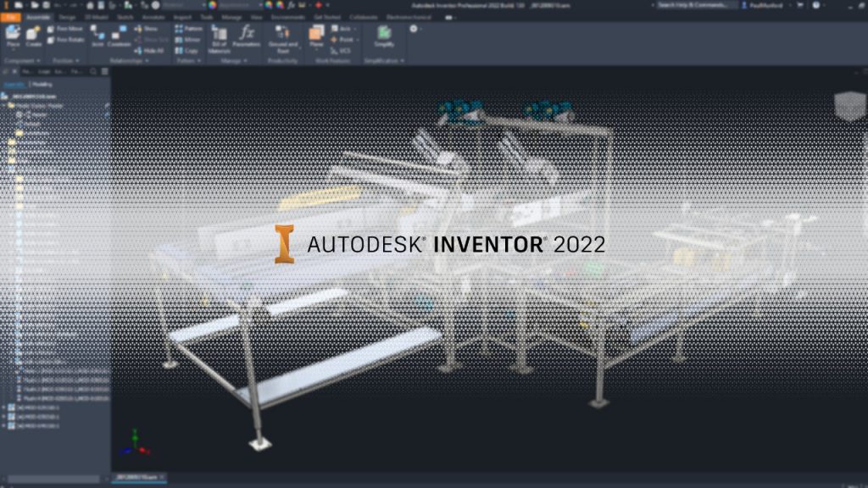Click the browser panel hamburger menu icon
868x488 pixels.
[104, 71]
